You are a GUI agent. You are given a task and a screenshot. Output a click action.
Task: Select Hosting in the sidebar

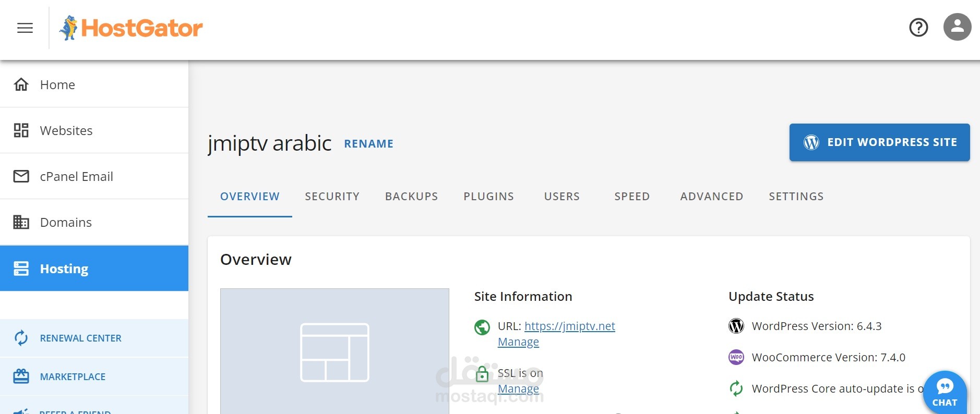coord(94,269)
